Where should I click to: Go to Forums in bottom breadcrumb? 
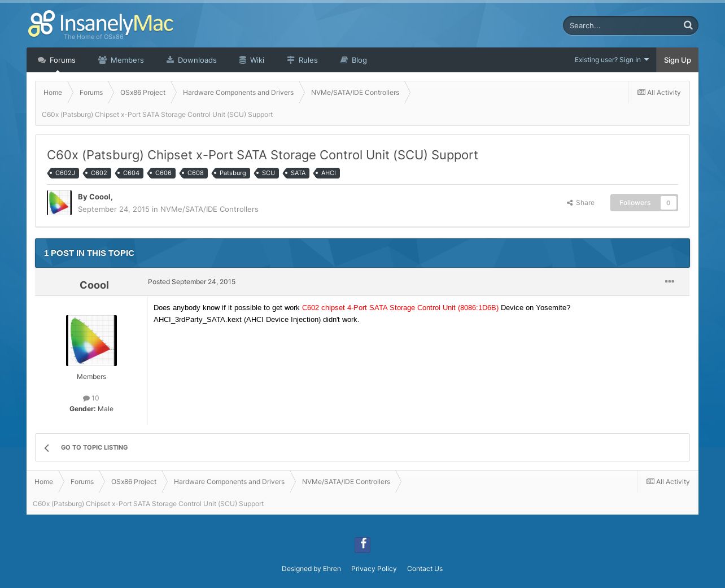click(82, 482)
